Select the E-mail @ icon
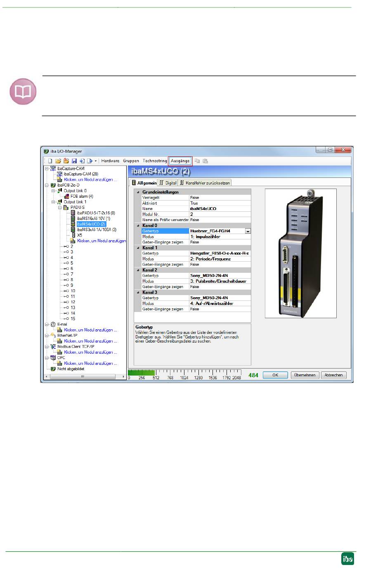The image size is (392, 572). point(53,324)
